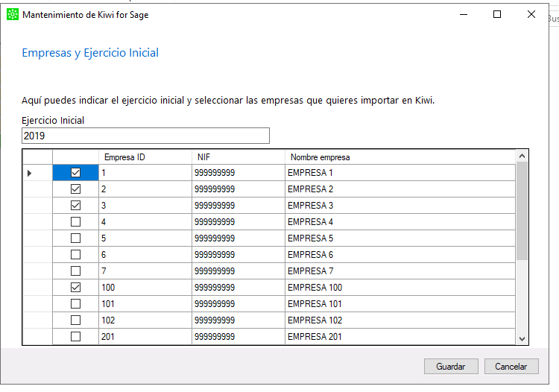Click the cell EMPRESA 101
Image resolution: width=559 pixels, height=392 pixels.
(400, 304)
